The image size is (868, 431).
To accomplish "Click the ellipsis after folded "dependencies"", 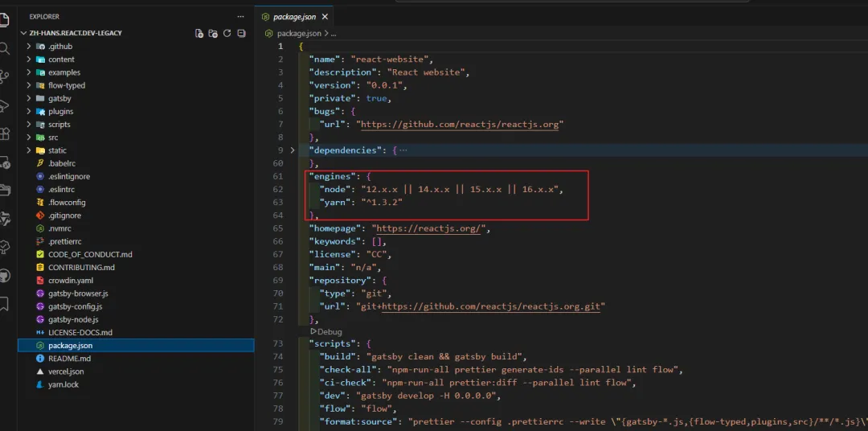I will pos(403,150).
